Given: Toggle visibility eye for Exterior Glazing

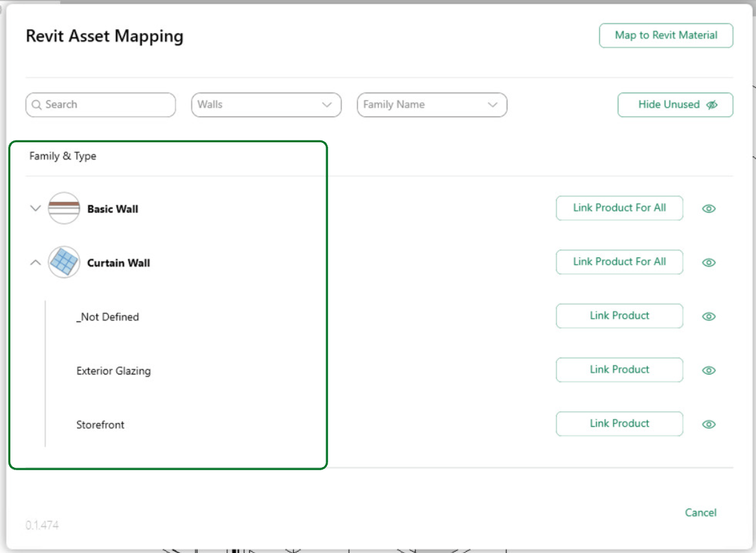Looking at the screenshot, I should [x=708, y=371].
